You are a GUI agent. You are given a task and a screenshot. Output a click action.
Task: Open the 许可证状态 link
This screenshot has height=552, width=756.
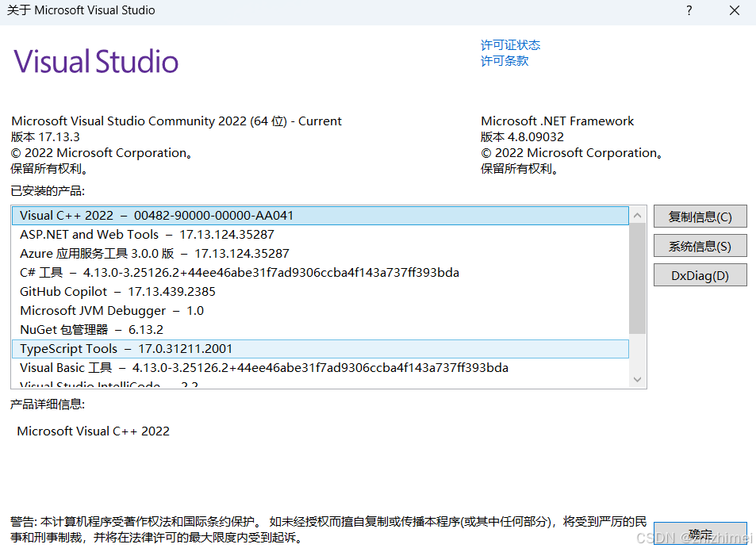[x=510, y=45]
